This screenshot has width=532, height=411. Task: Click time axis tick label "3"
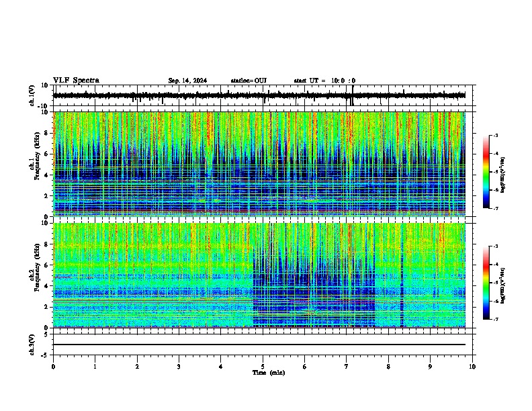[x=179, y=367]
